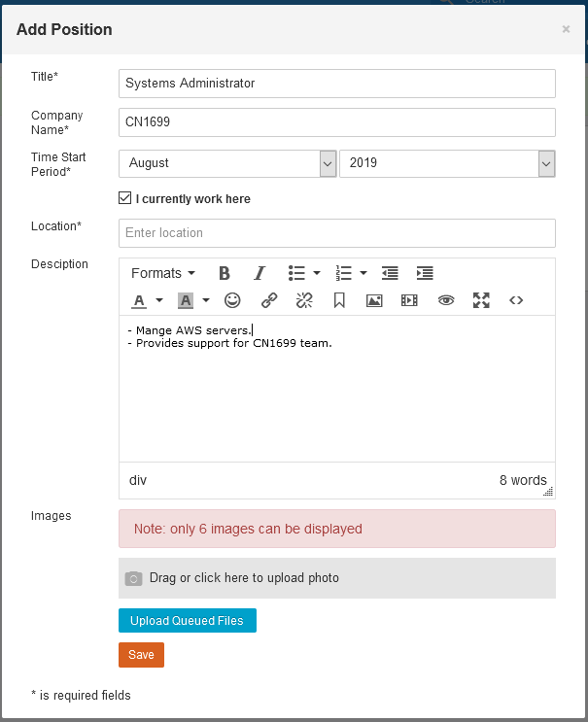Viewport: 588px width, 722px height.
Task: Open the Formats menu
Action: click(x=163, y=273)
